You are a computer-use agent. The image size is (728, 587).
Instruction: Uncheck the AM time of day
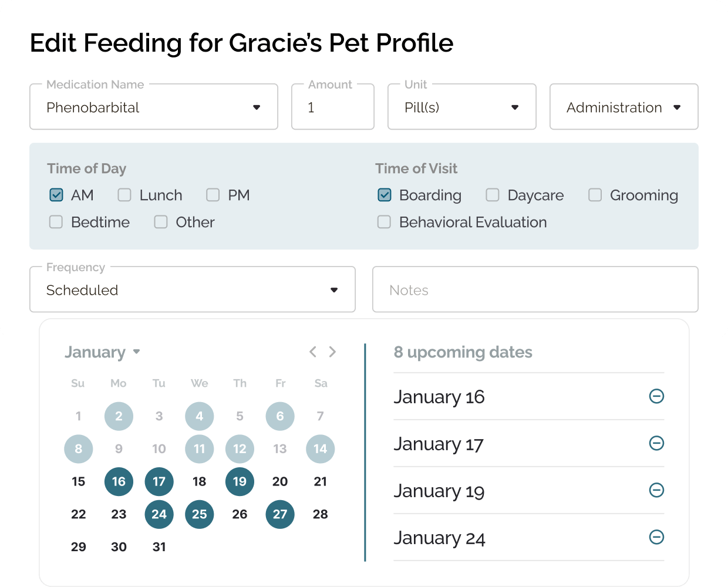click(56, 195)
